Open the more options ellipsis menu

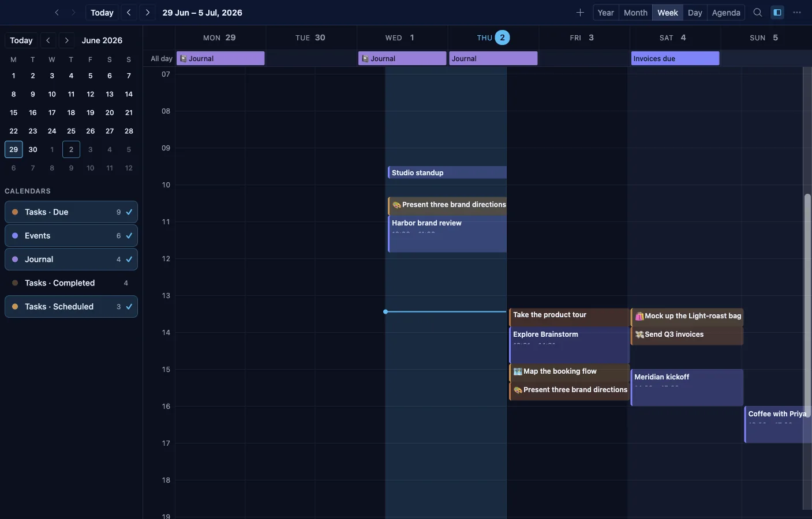797,13
